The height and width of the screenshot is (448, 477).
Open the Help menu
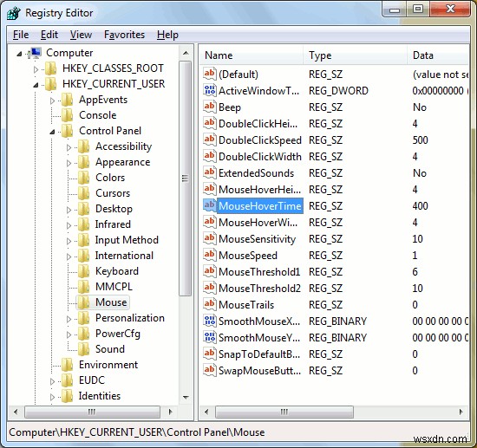tap(167, 35)
